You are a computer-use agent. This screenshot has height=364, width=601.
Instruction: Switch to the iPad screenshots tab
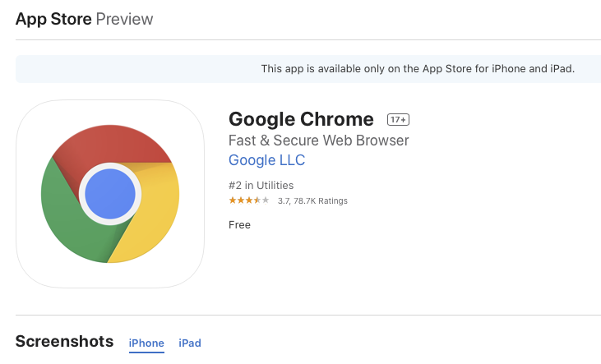(190, 343)
